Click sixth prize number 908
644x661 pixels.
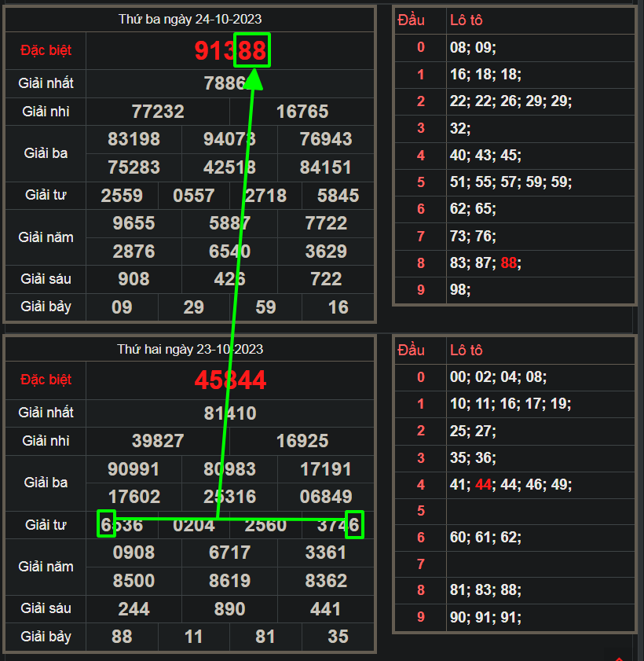pyautogui.click(x=134, y=279)
